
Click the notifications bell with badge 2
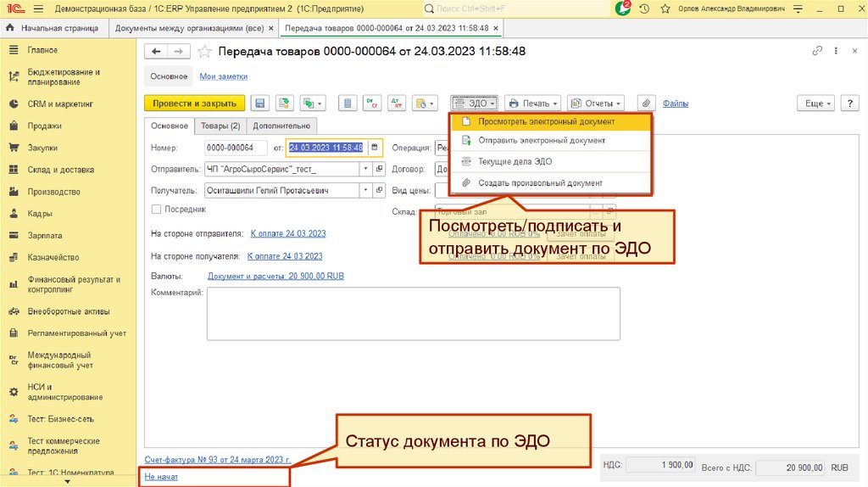click(x=622, y=8)
